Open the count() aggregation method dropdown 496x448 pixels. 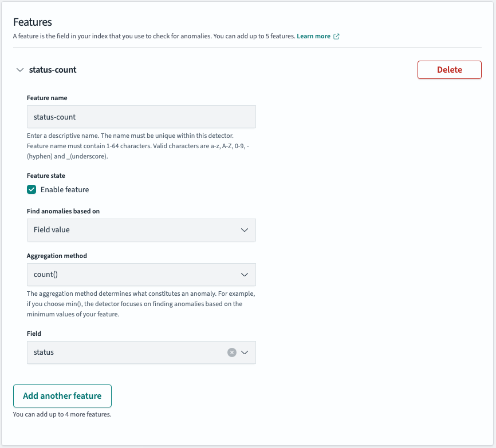(141, 275)
